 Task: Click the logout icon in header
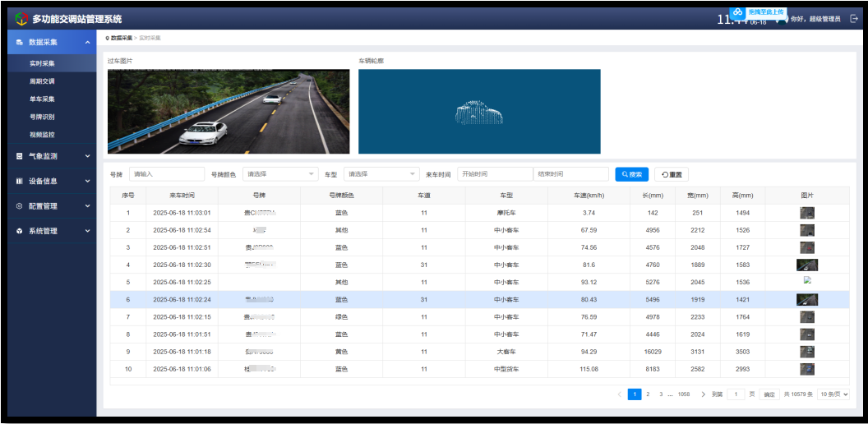click(852, 19)
